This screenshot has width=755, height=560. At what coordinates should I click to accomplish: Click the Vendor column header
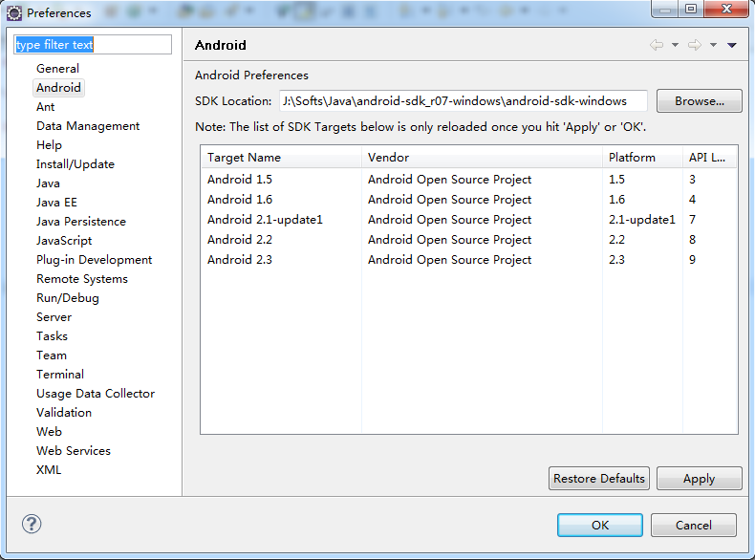(x=482, y=158)
